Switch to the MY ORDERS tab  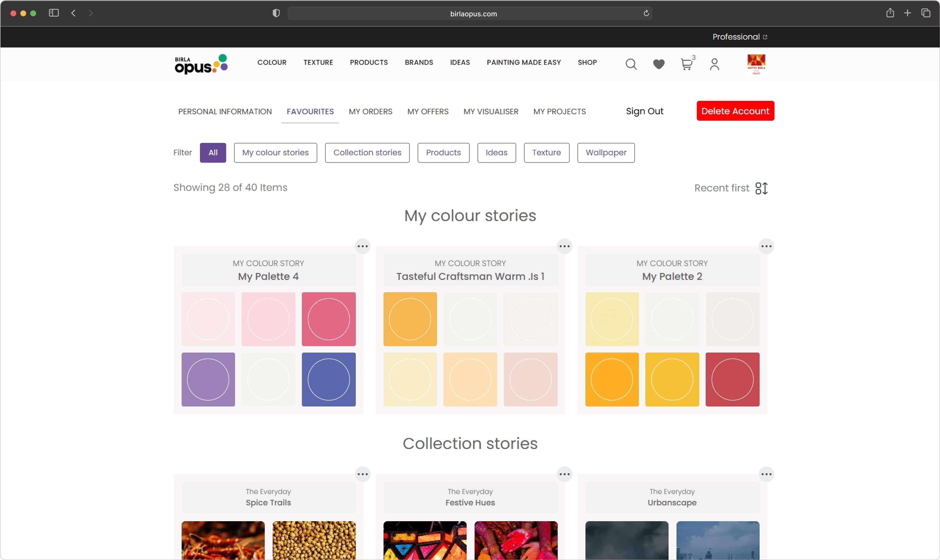coord(370,112)
